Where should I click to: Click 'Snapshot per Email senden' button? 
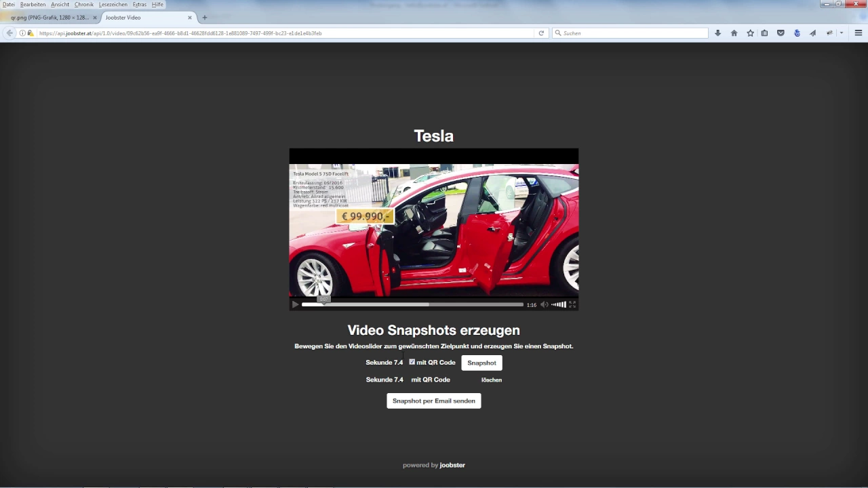pyautogui.click(x=434, y=401)
